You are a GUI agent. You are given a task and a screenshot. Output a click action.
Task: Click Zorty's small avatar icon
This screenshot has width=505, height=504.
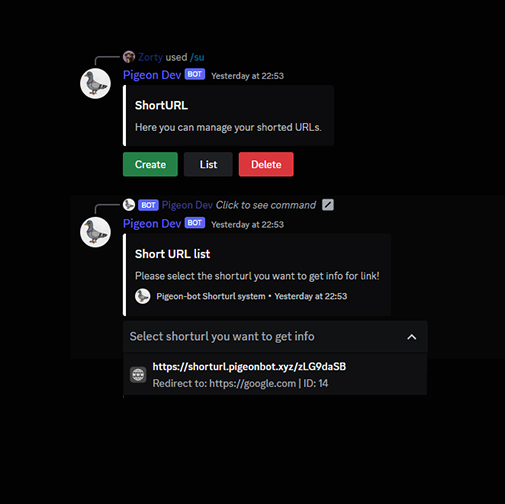point(129,57)
